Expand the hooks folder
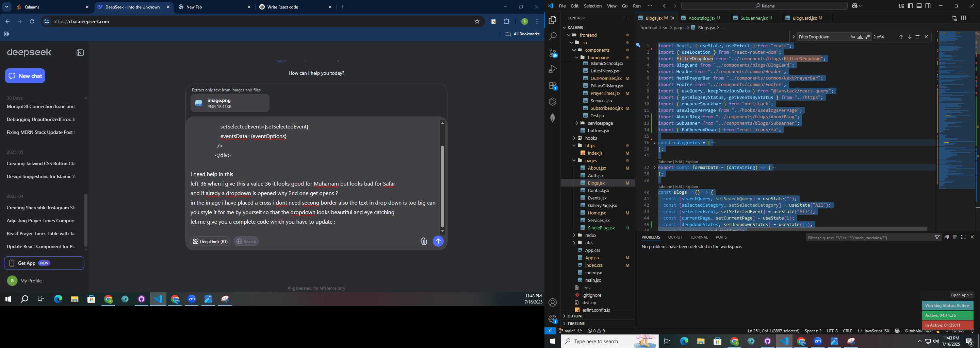The height and width of the screenshot is (348, 980). [x=574, y=138]
